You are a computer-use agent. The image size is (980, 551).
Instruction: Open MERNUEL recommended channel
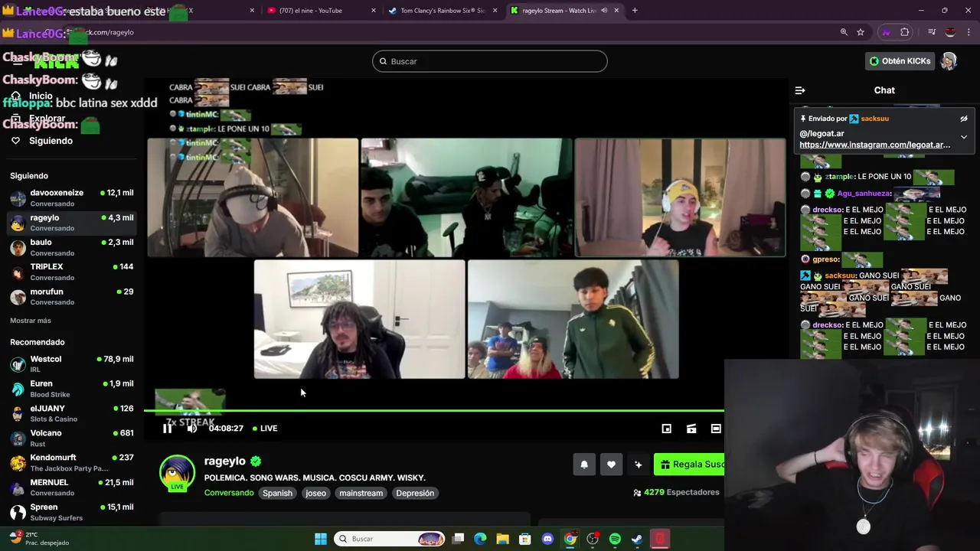point(72,487)
